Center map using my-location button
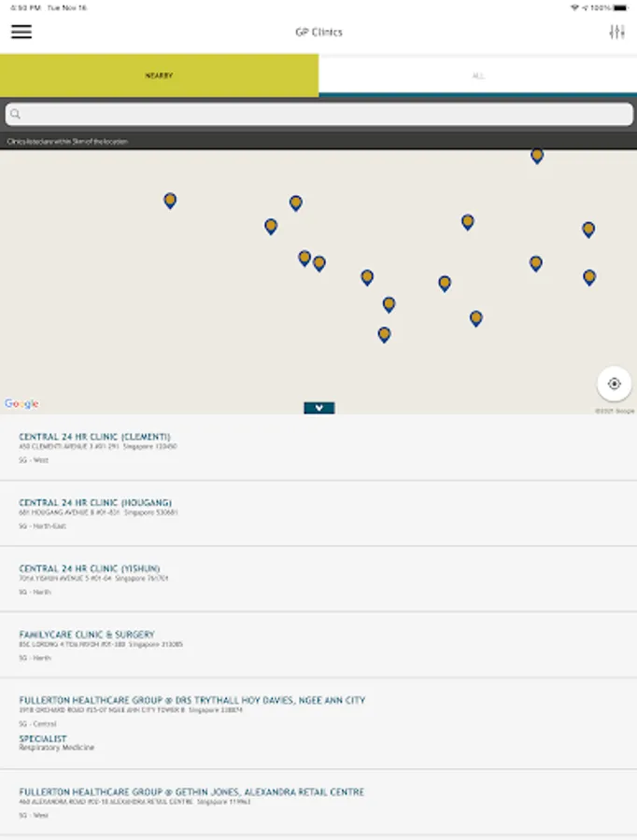 click(x=614, y=384)
